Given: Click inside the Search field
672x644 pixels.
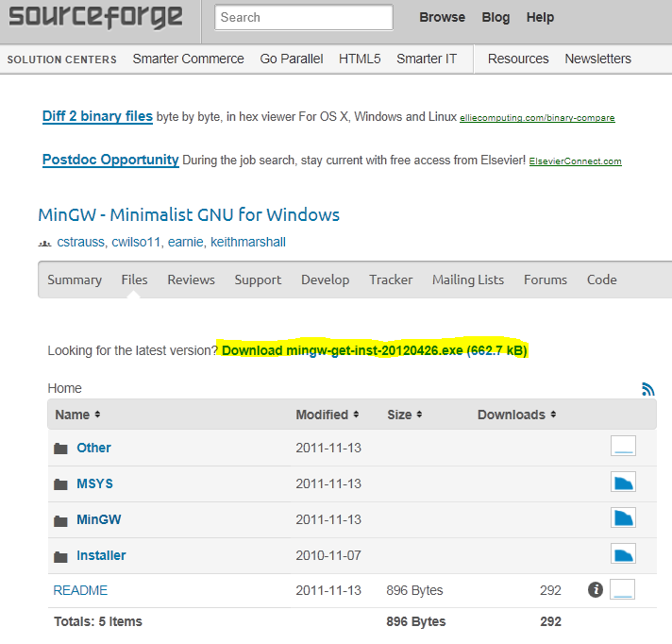Looking at the screenshot, I should coord(303,18).
